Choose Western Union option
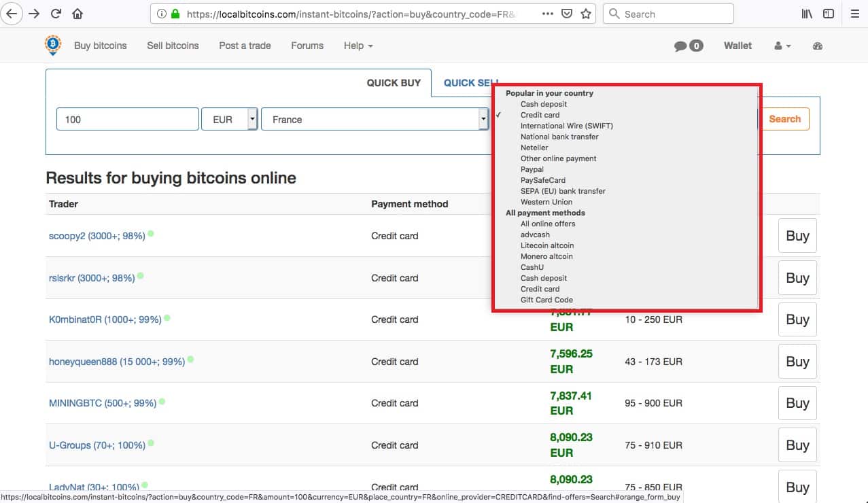 (x=546, y=202)
